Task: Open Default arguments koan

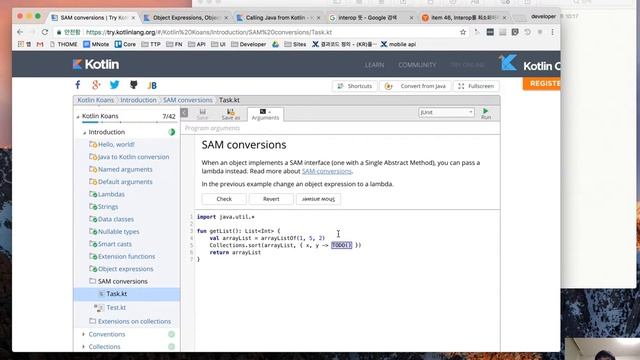Action: [x=125, y=182]
